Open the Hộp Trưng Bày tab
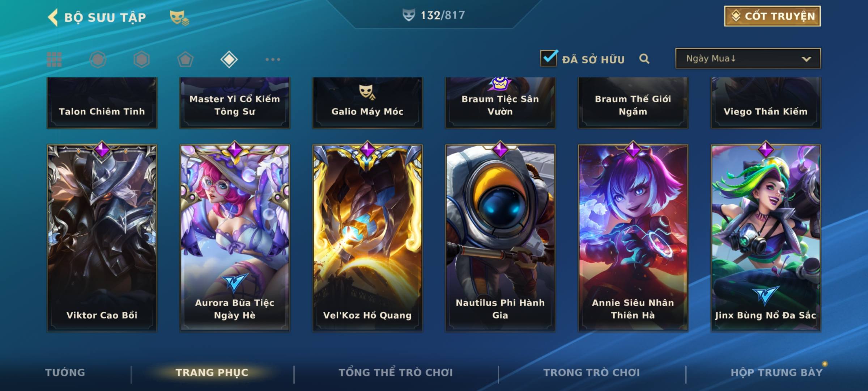868x391 pixels. point(776,373)
